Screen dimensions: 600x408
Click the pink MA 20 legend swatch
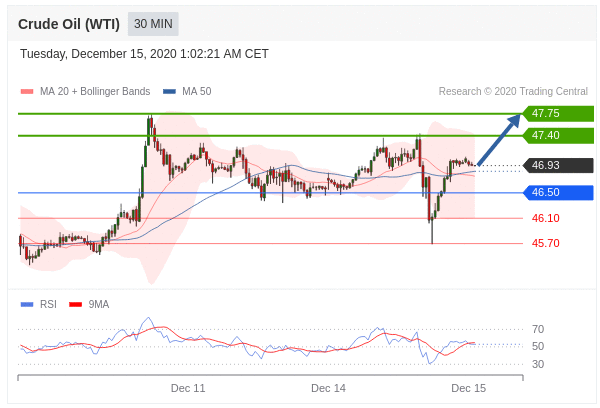pos(27,91)
